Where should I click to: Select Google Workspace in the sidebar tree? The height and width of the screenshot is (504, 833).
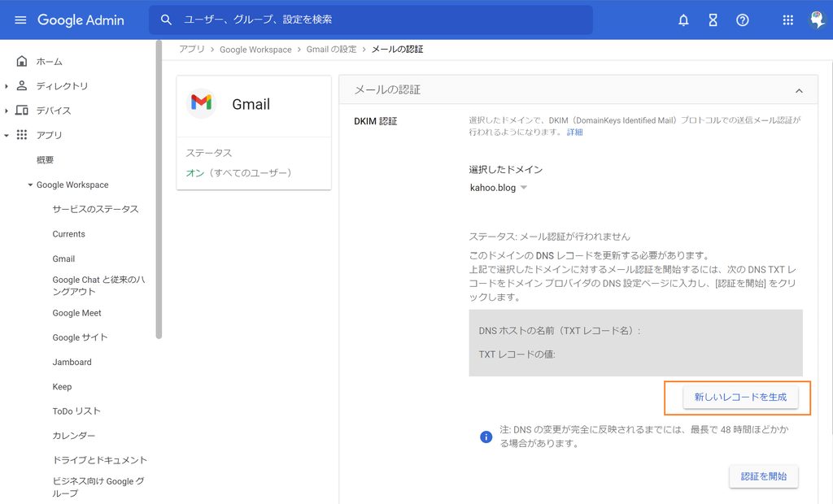click(72, 185)
